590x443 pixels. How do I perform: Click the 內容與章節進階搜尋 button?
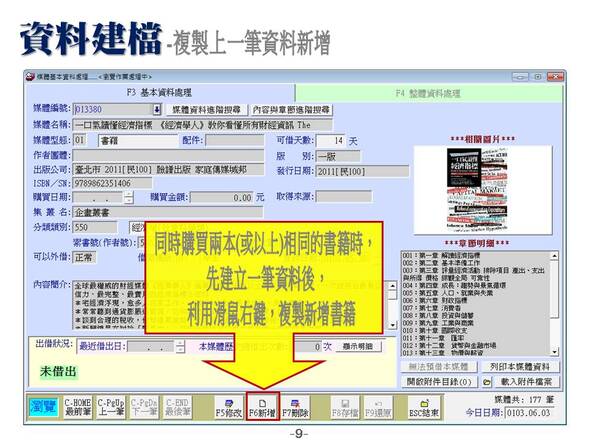tap(292, 110)
